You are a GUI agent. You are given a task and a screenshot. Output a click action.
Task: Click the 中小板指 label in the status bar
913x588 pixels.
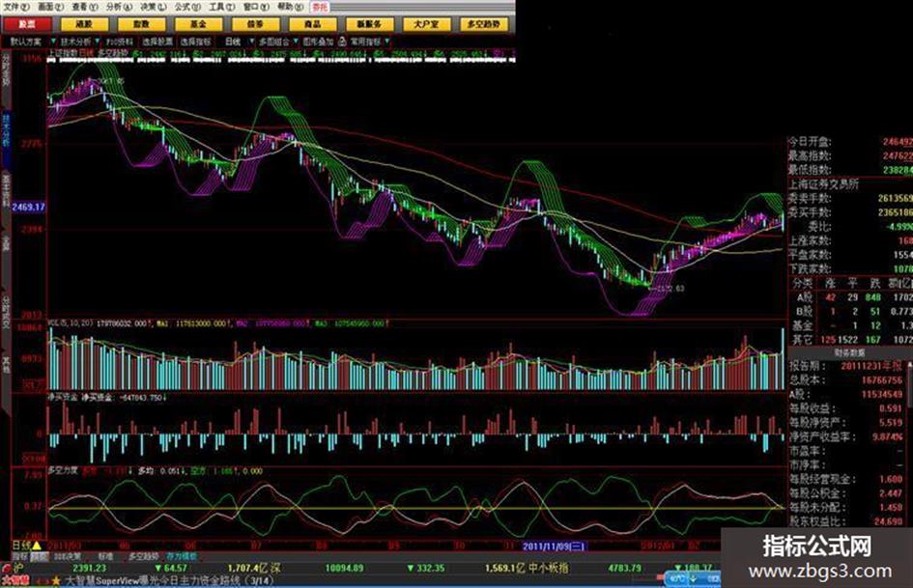coord(549,568)
